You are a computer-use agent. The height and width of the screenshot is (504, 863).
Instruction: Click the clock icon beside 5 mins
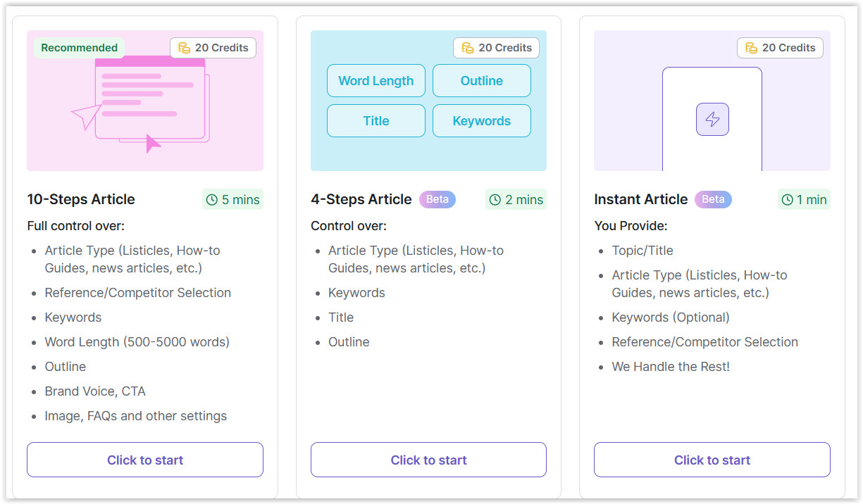tap(212, 200)
